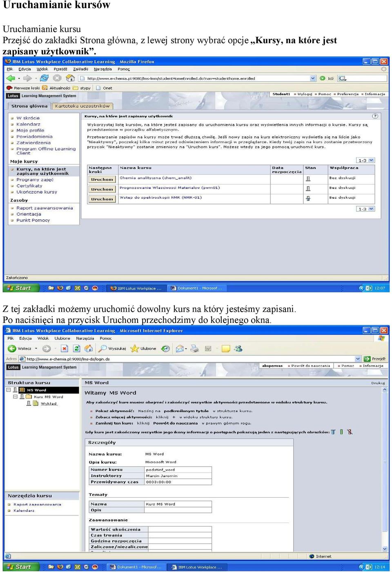Open the Mail dropdown arrow in IE toolbar
The image size is (392, 572).
(186, 349)
